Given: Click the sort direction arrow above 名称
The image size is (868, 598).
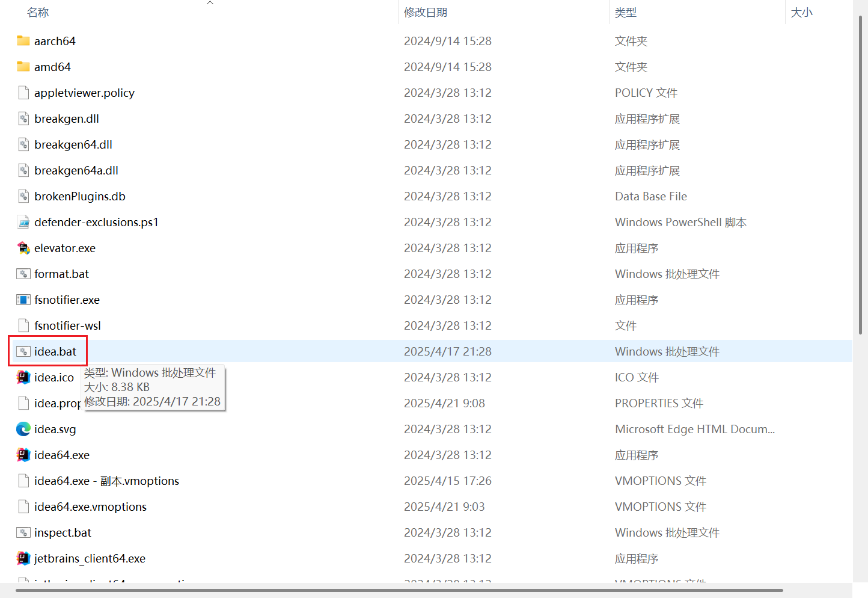Looking at the screenshot, I should pos(210,3).
